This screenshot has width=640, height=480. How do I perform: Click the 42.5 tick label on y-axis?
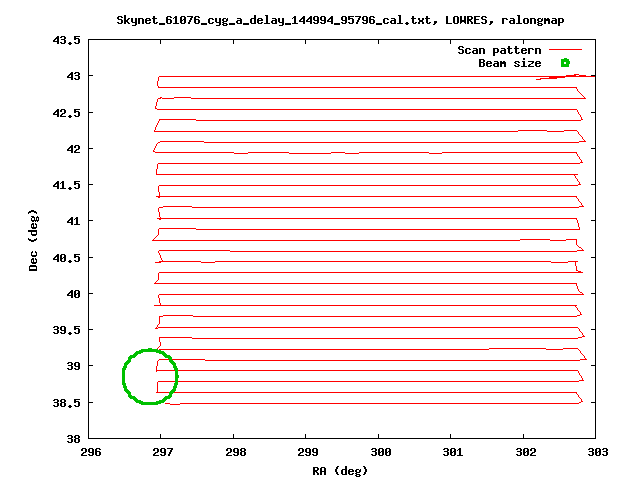(67, 113)
